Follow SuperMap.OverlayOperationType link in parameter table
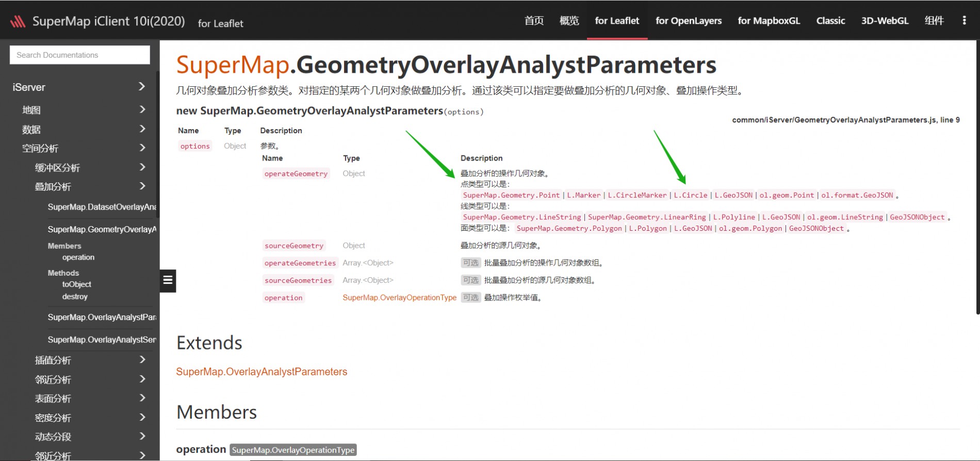This screenshot has height=461, width=980. pyautogui.click(x=399, y=297)
